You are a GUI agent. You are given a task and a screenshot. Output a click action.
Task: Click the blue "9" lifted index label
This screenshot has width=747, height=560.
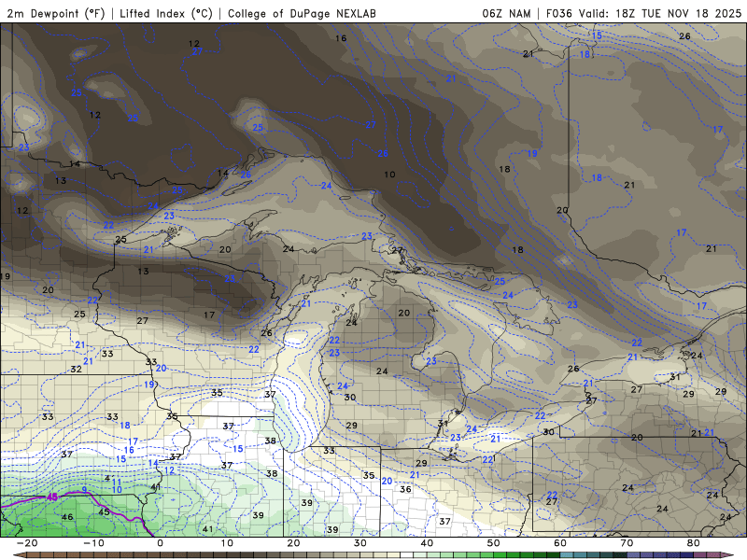(x=84, y=490)
